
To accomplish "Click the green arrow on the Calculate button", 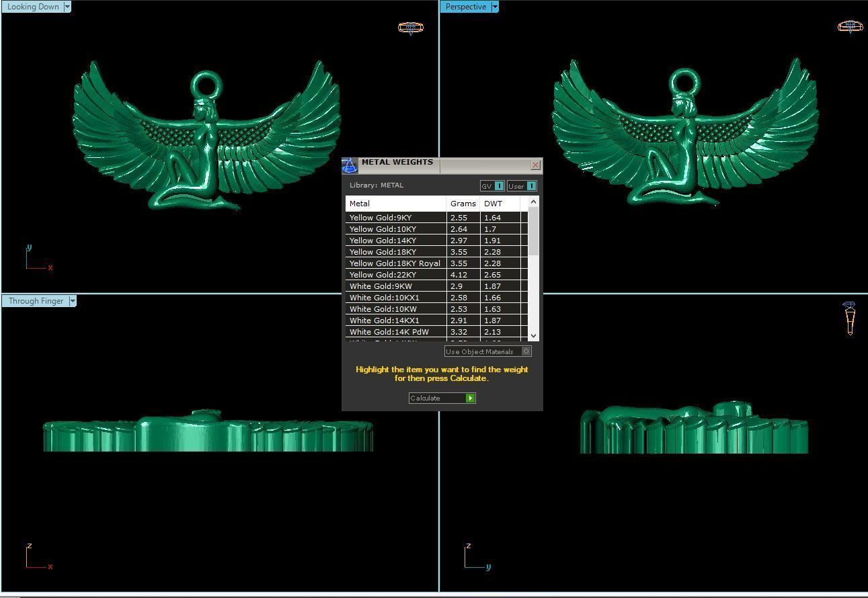I will (x=471, y=398).
